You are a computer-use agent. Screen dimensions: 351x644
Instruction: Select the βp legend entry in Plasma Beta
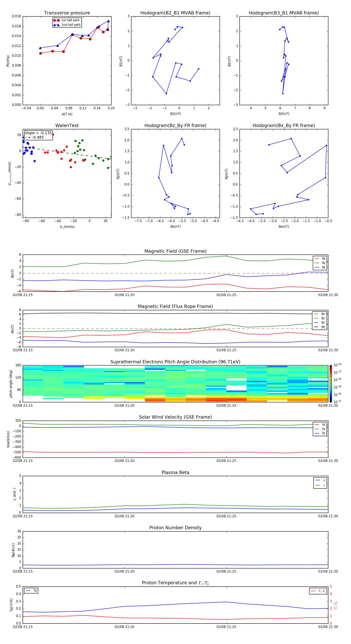pos(320,480)
